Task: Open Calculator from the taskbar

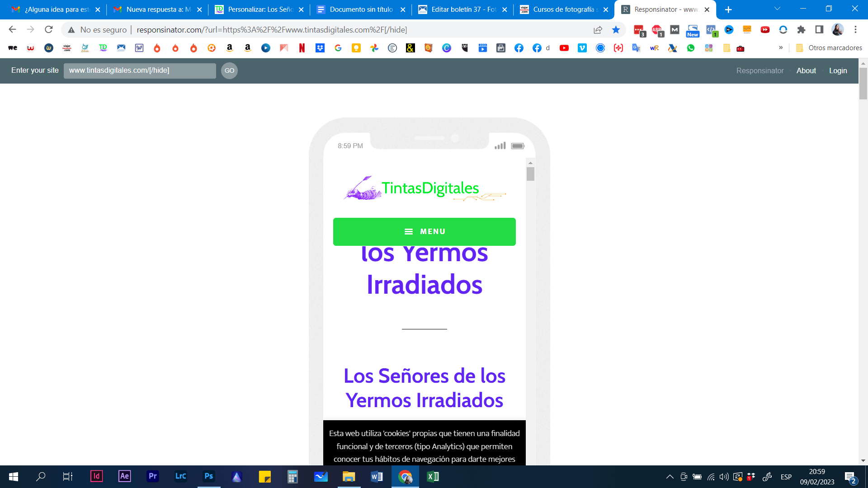Action: click(292, 476)
